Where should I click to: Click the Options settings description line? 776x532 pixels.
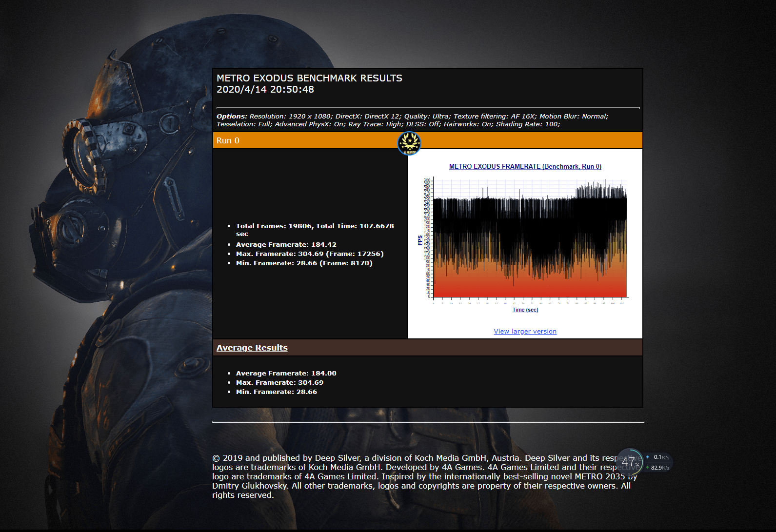(x=412, y=120)
